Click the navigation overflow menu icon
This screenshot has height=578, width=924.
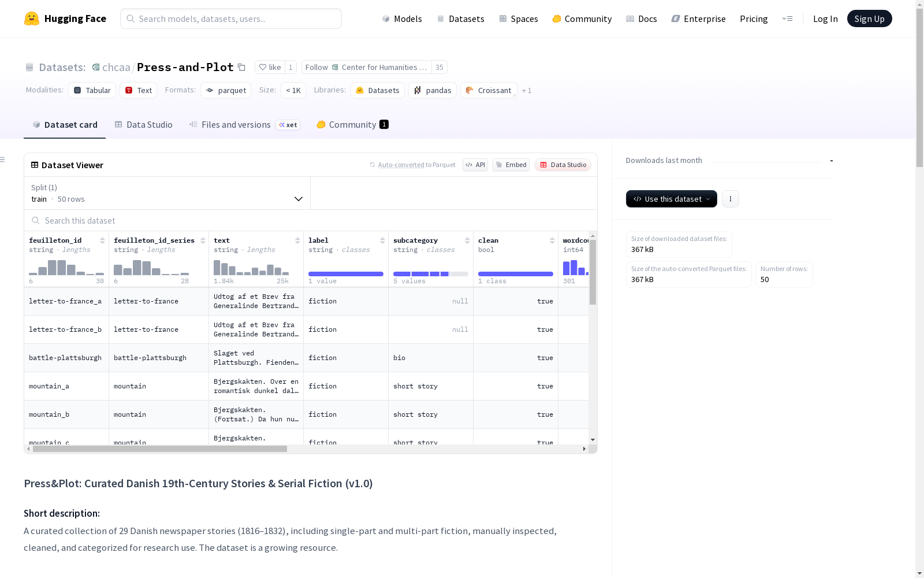point(787,18)
